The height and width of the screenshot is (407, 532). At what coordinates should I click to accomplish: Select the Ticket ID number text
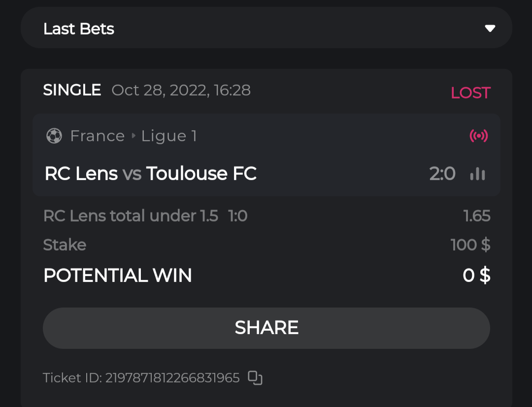(172, 378)
